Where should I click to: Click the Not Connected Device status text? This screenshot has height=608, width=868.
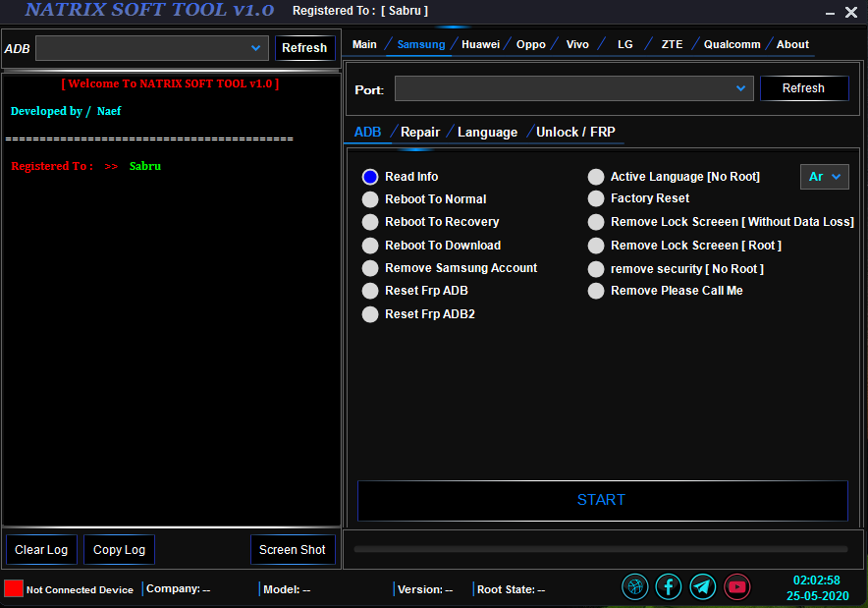pyautogui.click(x=80, y=590)
